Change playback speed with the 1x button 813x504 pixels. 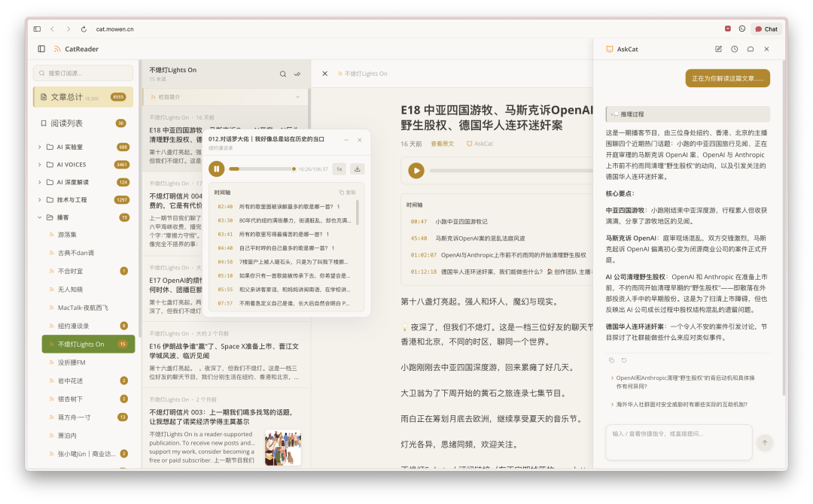tap(339, 169)
